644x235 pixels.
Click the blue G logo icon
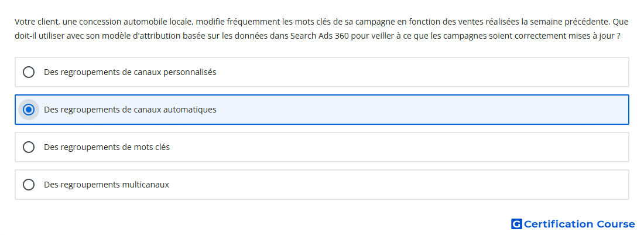click(516, 224)
